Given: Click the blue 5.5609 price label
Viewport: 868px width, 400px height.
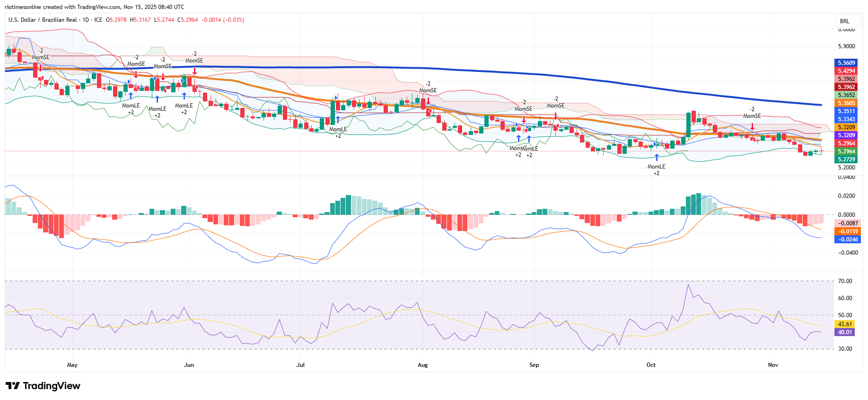Looking at the screenshot, I should (846, 63).
